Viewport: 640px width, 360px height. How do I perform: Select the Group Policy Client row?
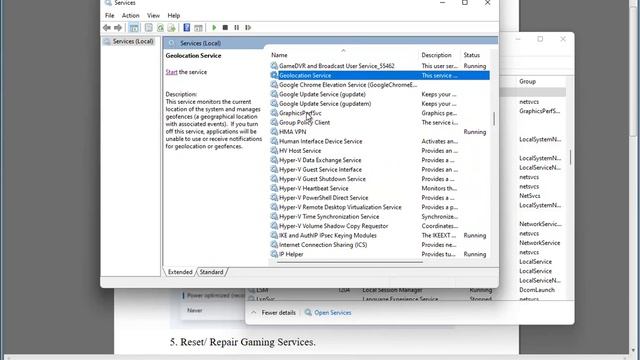(380, 122)
